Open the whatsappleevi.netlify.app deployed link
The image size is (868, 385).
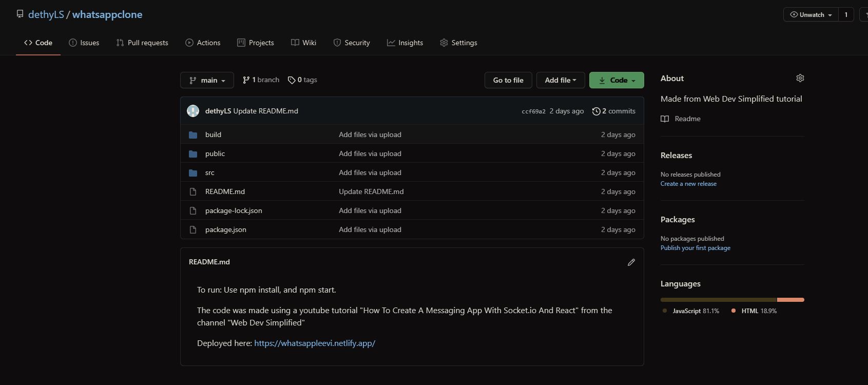click(315, 343)
